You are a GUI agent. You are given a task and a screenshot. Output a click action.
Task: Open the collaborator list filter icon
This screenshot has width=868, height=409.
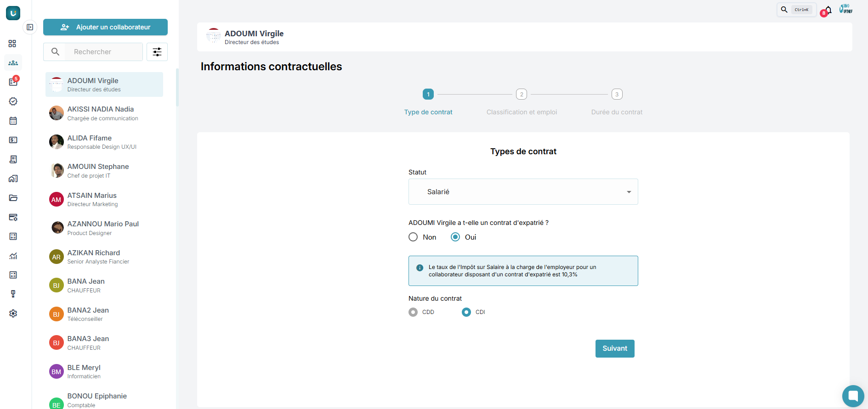click(157, 52)
